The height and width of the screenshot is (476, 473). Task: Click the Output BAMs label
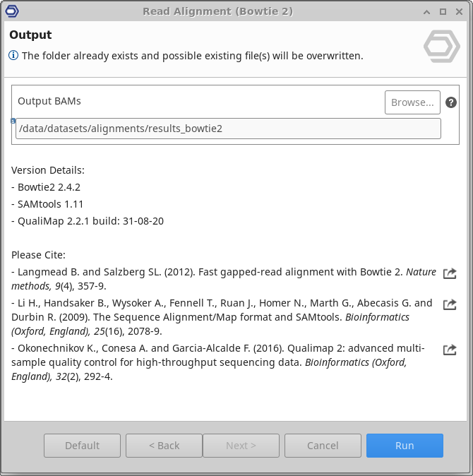[x=49, y=101]
